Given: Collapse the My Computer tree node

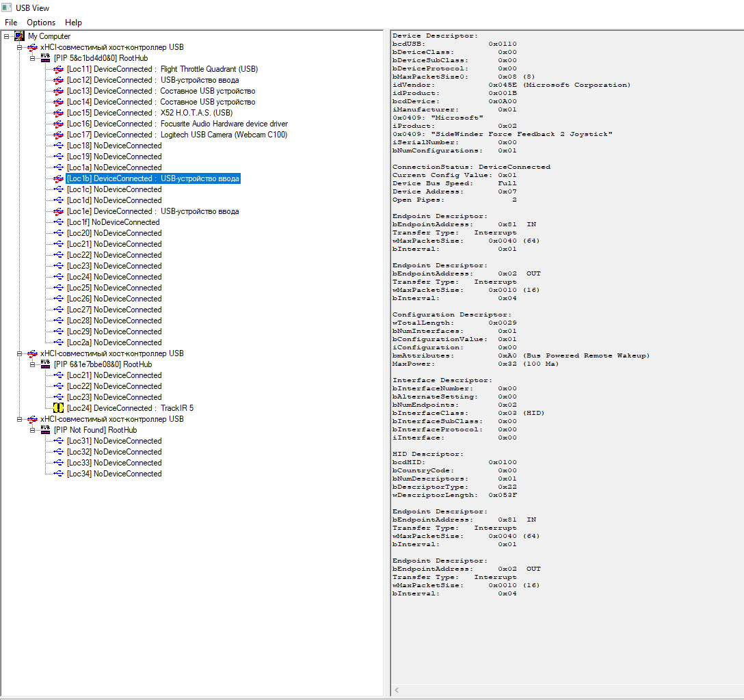Looking at the screenshot, I should pyautogui.click(x=6, y=36).
